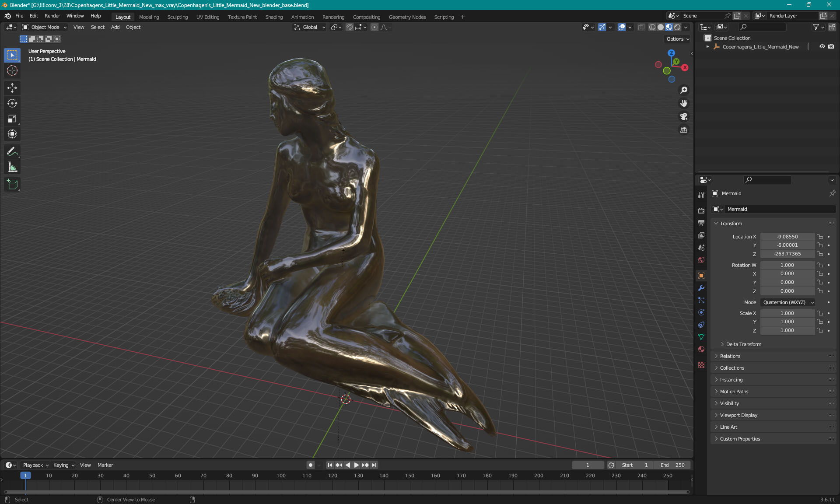Screen dimensions: 840x504
Task: Toggle snapping magnet
Action: (x=350, y=27)
